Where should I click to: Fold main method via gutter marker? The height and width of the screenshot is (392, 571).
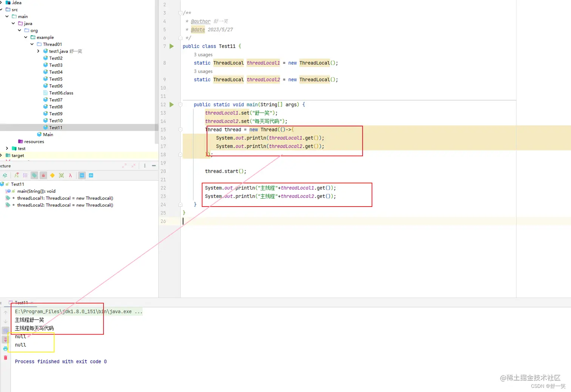[x=181, y=105]
